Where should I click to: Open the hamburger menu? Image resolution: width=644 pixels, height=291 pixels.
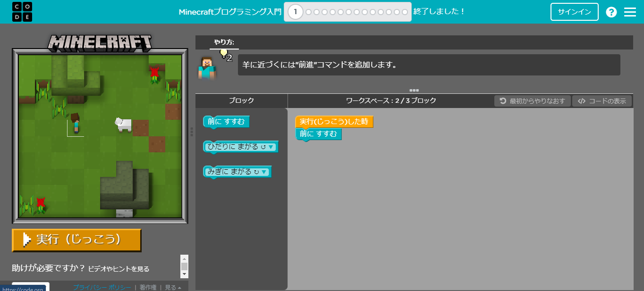pyautogui.click(x=630, y=12)
